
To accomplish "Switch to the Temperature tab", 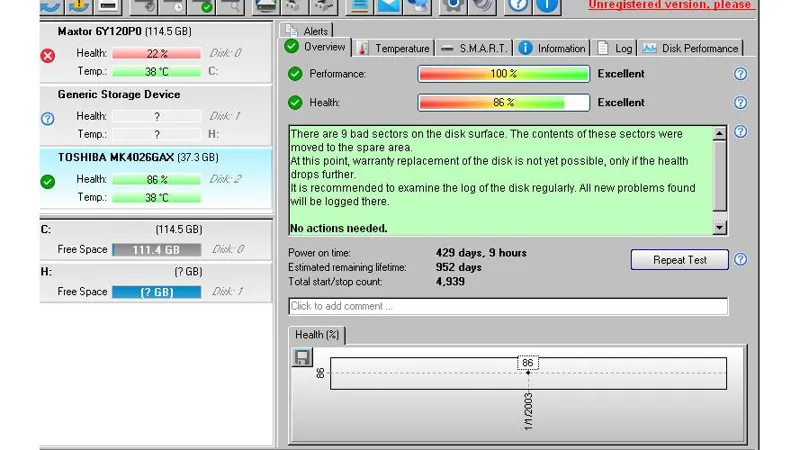I will click(x=393, y=48).
